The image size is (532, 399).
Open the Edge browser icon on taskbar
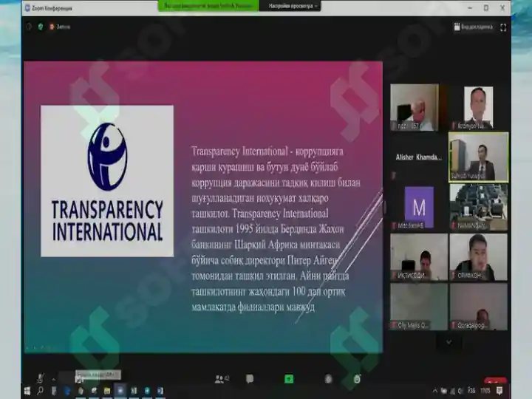tap(67, 391)
